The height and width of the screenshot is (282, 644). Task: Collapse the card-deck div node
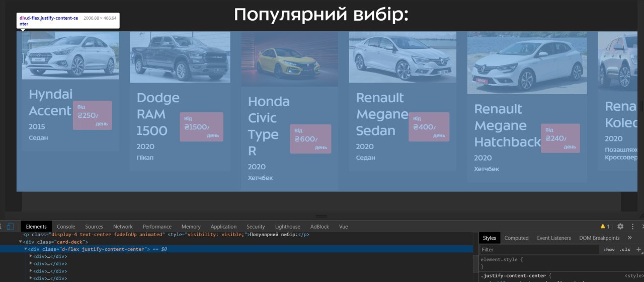point(21,242)
